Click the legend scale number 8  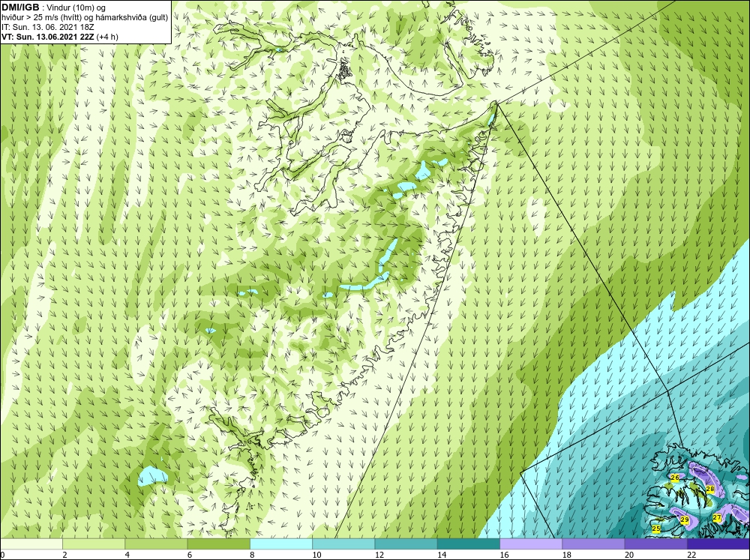pyautogui.click(x=252, y=555)
